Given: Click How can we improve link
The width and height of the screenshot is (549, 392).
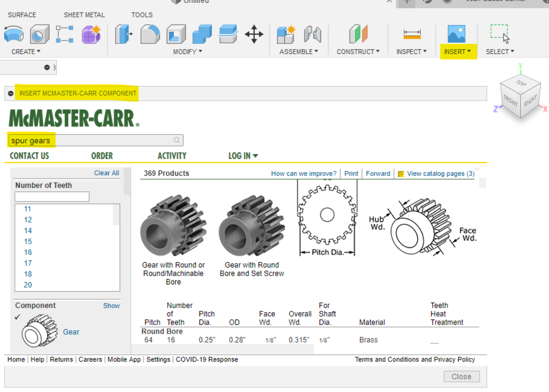Looking at the screenshot, I should 304,174.
